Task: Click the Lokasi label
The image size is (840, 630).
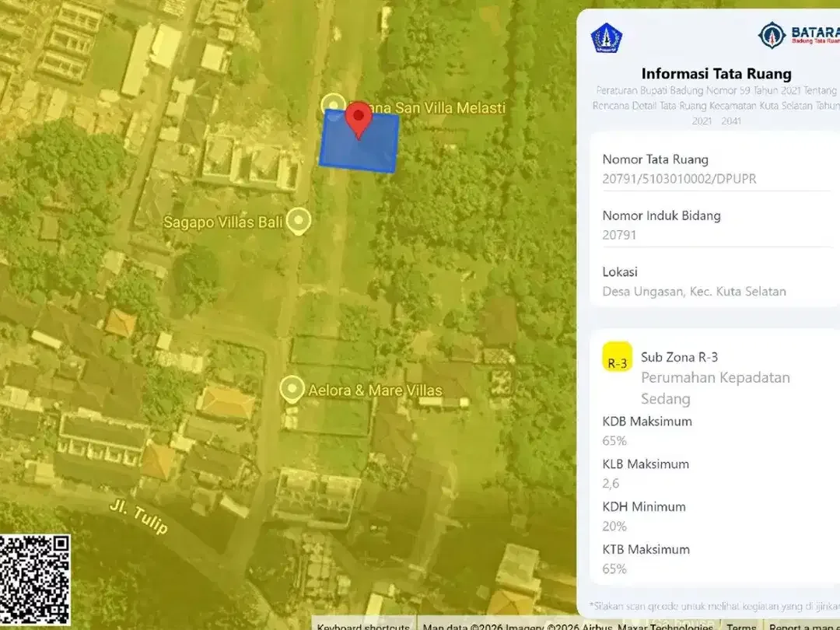Action: (x=620, y=271)
